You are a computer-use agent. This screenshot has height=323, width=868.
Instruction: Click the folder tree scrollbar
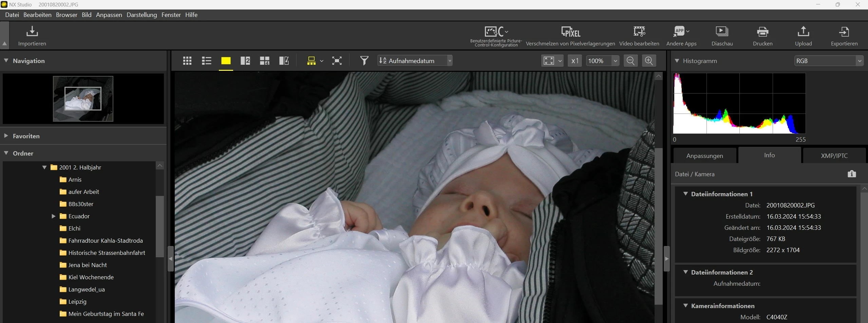160,226
